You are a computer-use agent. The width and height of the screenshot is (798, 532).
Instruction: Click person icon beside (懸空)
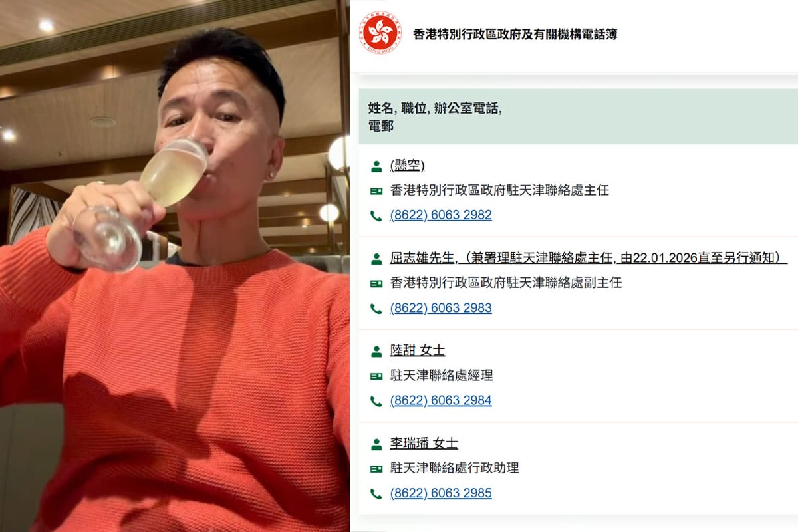pos(376,166)
